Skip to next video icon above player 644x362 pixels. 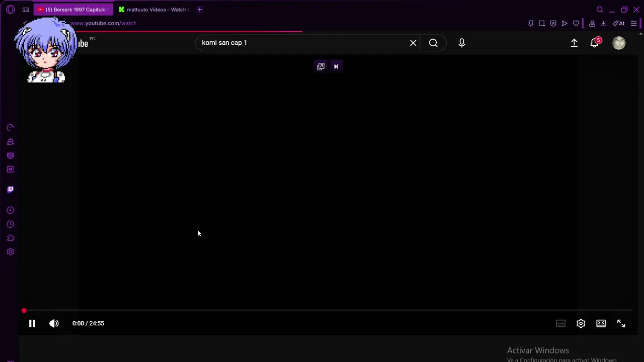[336, 66]
